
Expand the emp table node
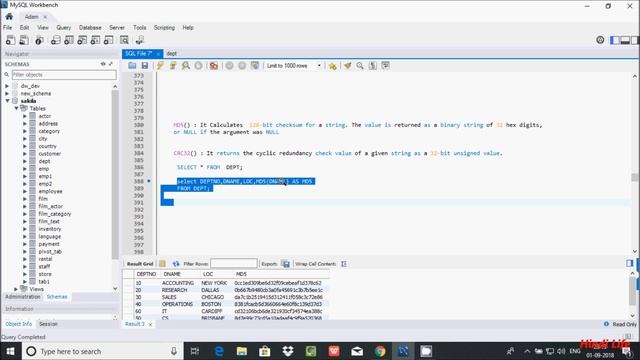click(x=24, y=169)
